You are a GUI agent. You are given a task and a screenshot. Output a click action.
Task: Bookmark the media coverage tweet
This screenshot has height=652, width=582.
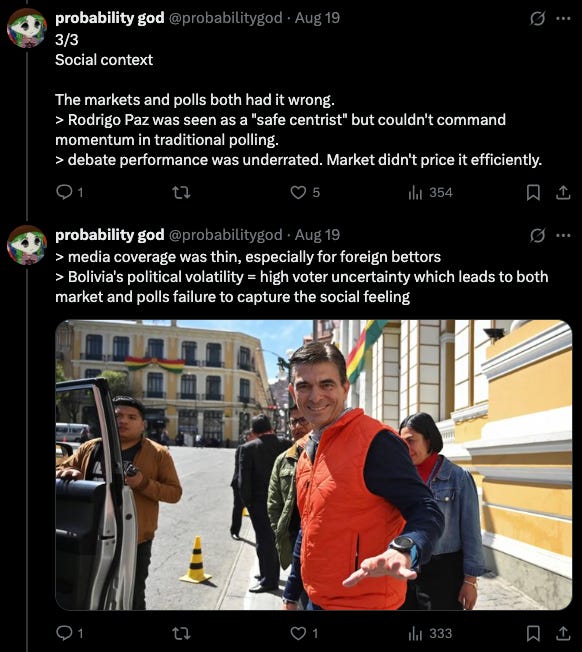click(x=533, y=633)
